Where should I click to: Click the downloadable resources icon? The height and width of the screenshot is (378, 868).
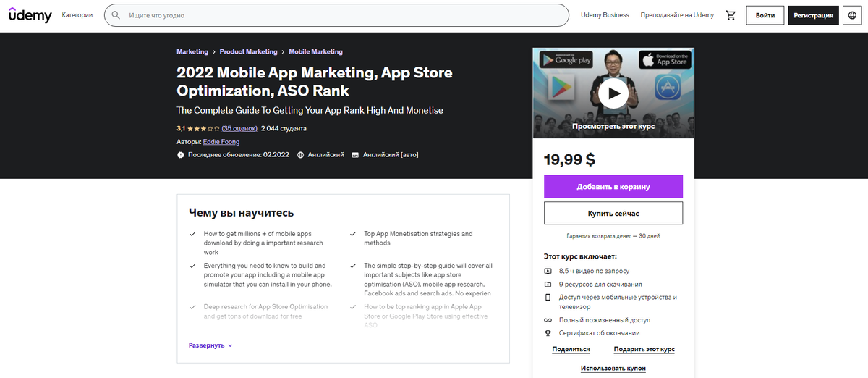[x=548, y=285]
